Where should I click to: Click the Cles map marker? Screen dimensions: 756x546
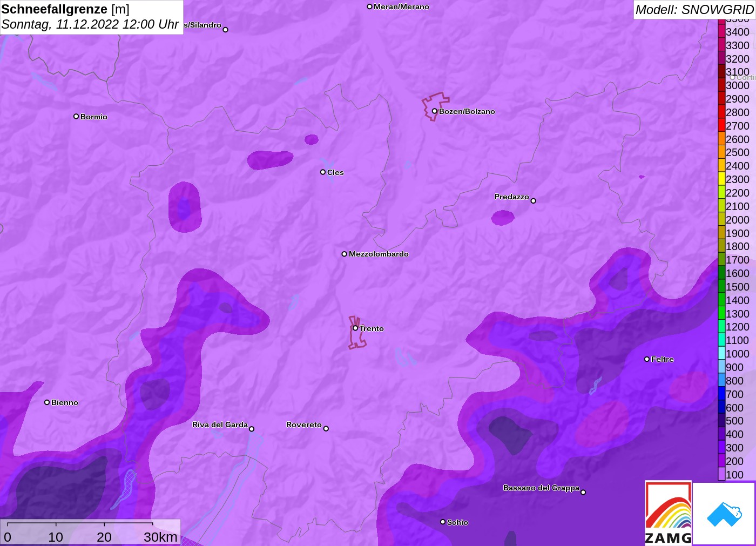[x=323, y=172]
